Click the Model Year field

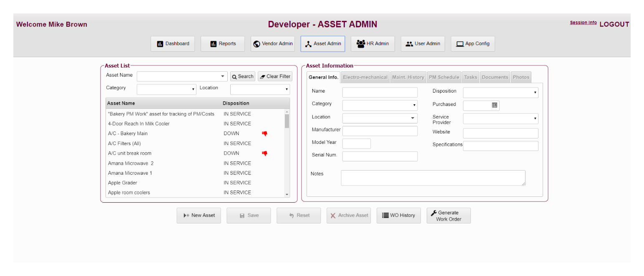(357, 143)
